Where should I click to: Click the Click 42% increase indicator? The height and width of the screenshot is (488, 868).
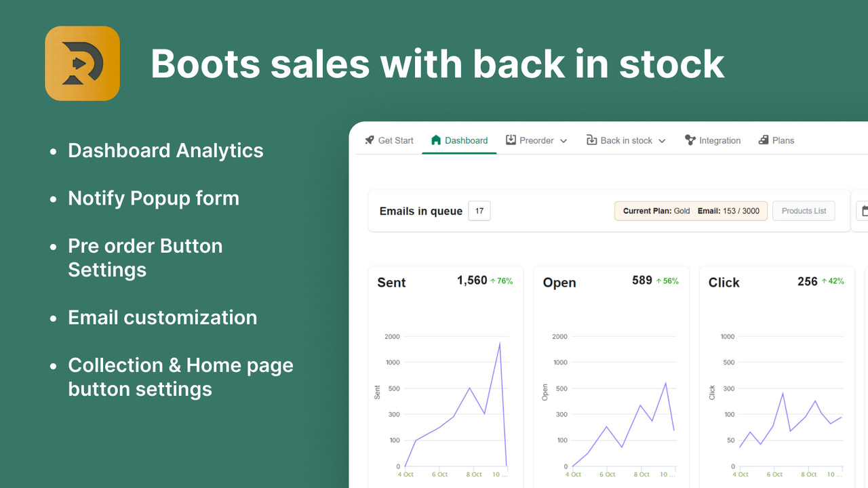(x=832, y=281)
